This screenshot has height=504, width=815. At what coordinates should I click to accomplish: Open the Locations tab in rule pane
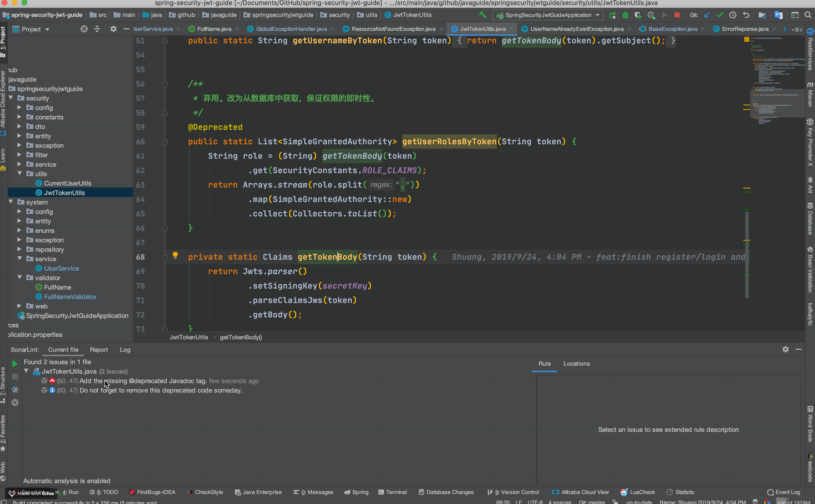[576, 364]
